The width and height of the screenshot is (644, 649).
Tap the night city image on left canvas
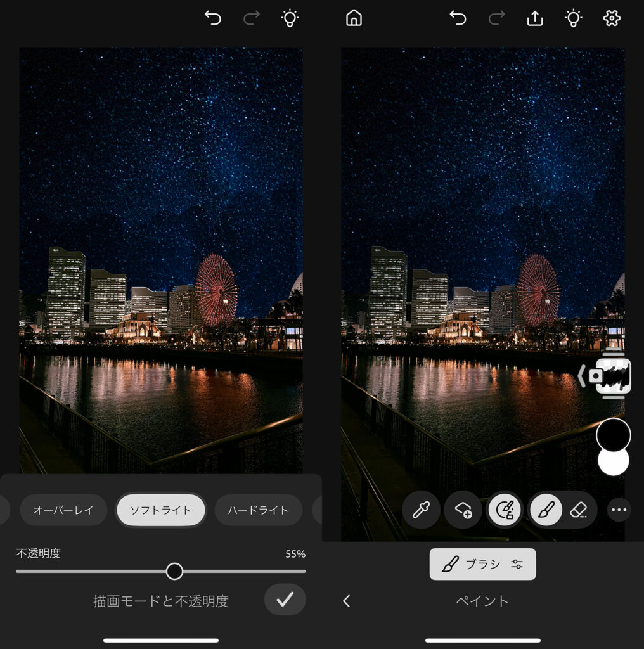(x=161, y=260)
